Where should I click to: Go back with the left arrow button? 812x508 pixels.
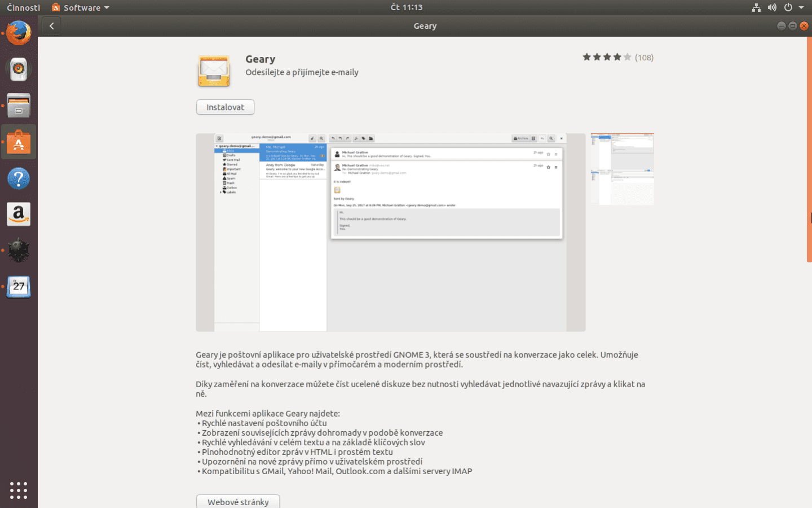pyautogui.click(x=51, y=25)
